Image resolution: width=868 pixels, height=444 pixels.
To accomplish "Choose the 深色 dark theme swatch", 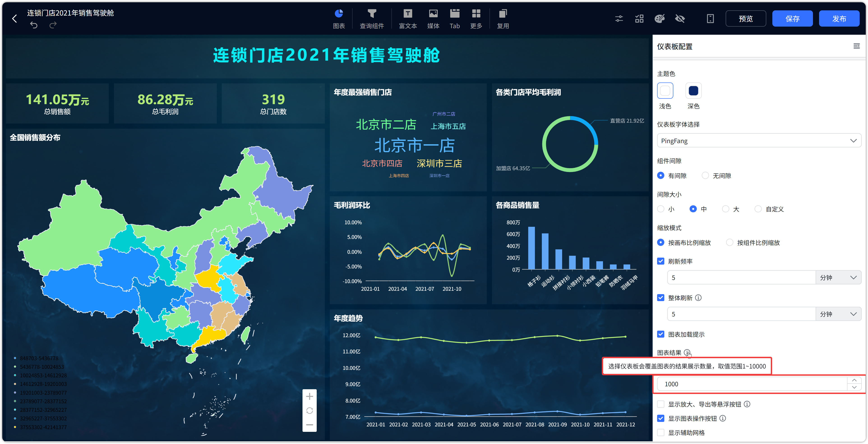I will coord(693,91).
